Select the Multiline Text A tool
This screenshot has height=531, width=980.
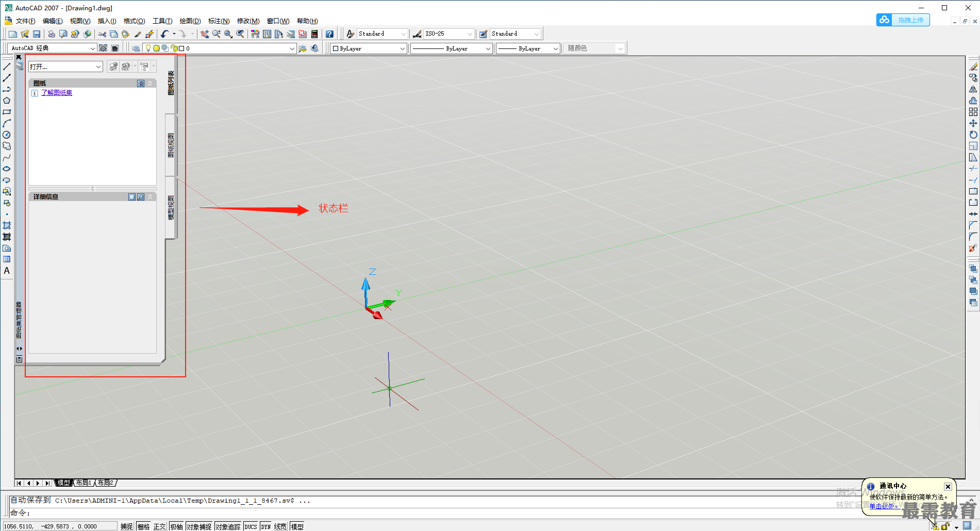pyautogui.click(x=7, y=271)
